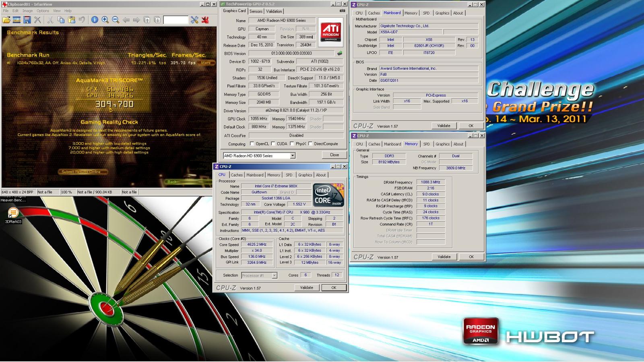
Task: Save image with floppy disk icon
Action: (27, 20)
